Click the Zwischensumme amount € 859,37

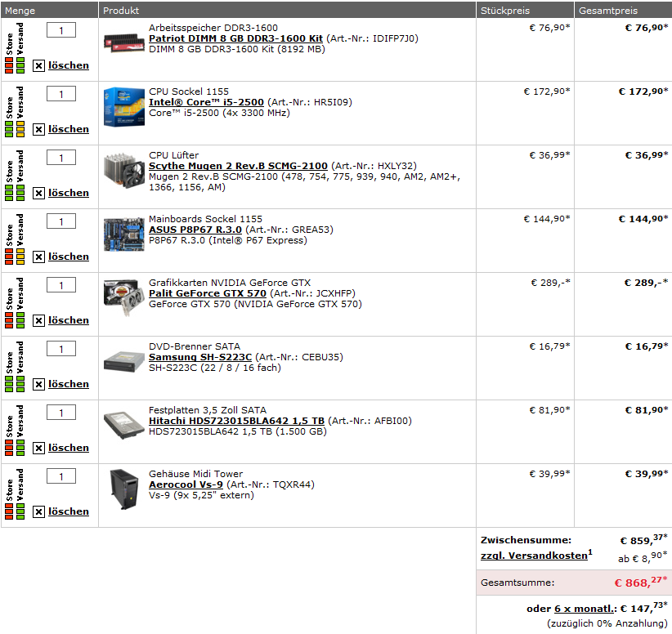(643, 540)
